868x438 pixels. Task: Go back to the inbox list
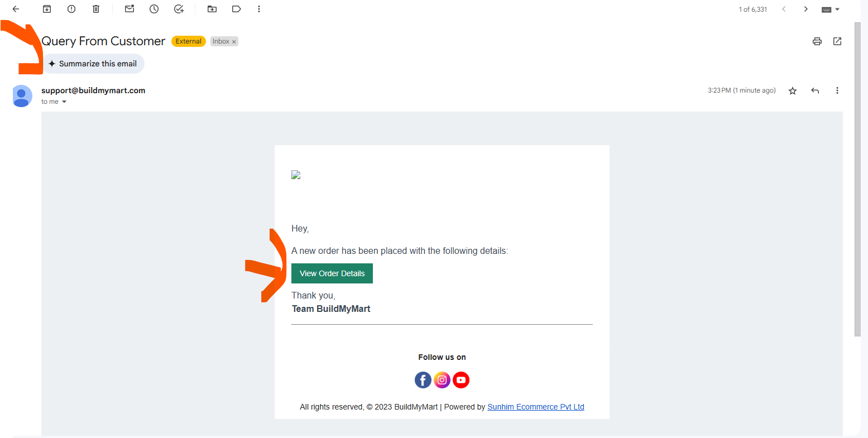[16, 9]
